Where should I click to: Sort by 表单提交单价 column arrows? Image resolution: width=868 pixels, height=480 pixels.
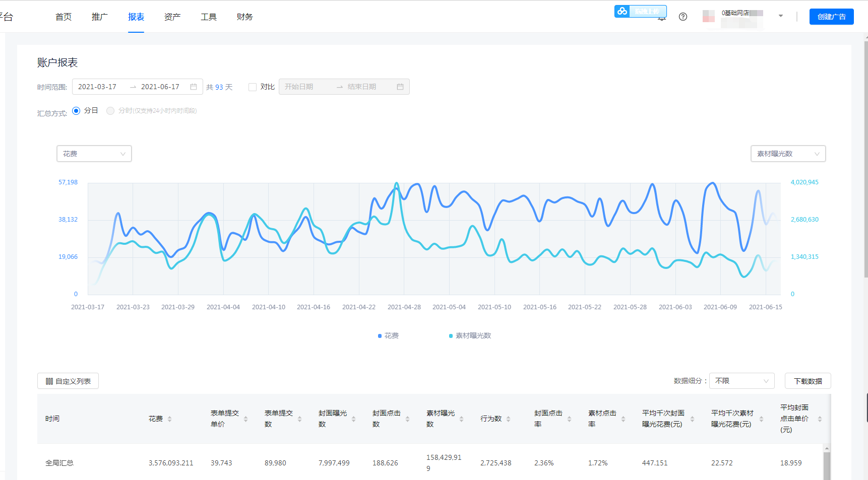(245, 419)
